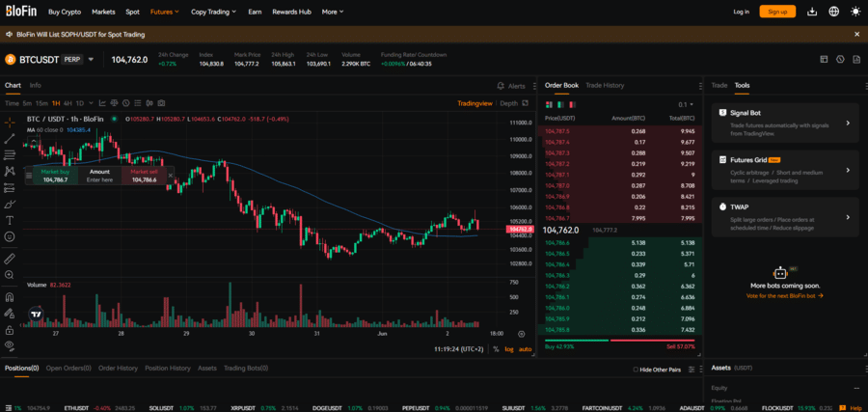Select the XABCD pattern tool
Image resolution: width=868 pixels, height=412 pixels.
coord(10,171)
